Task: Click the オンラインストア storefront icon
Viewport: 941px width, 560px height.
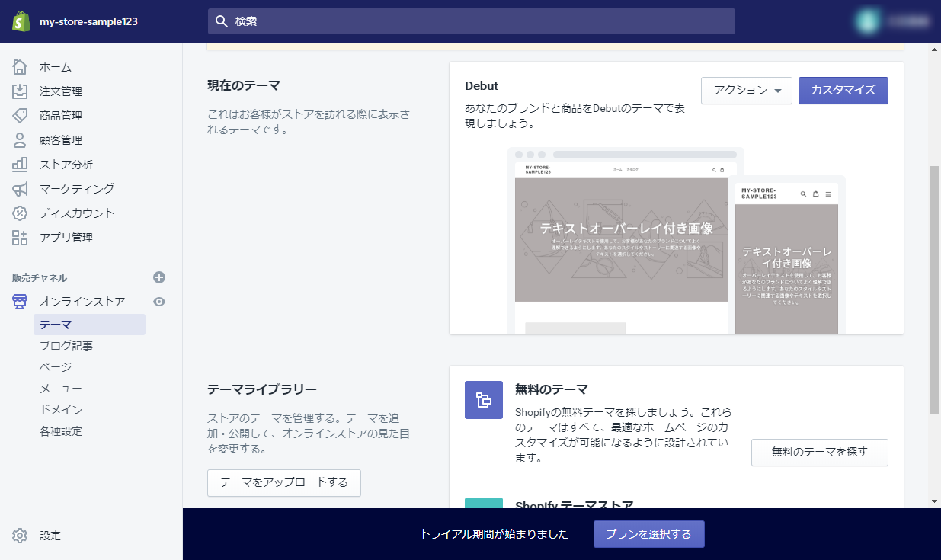Action: coord(21,302)
